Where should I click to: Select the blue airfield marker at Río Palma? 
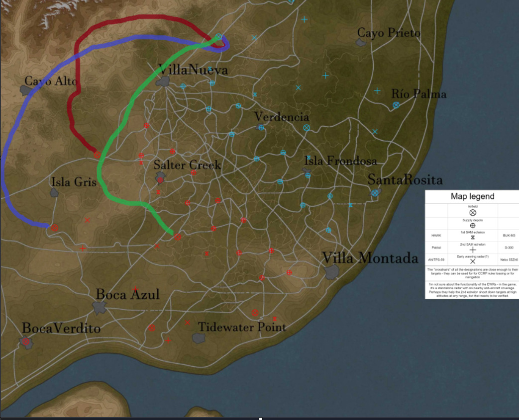(396, 105)
